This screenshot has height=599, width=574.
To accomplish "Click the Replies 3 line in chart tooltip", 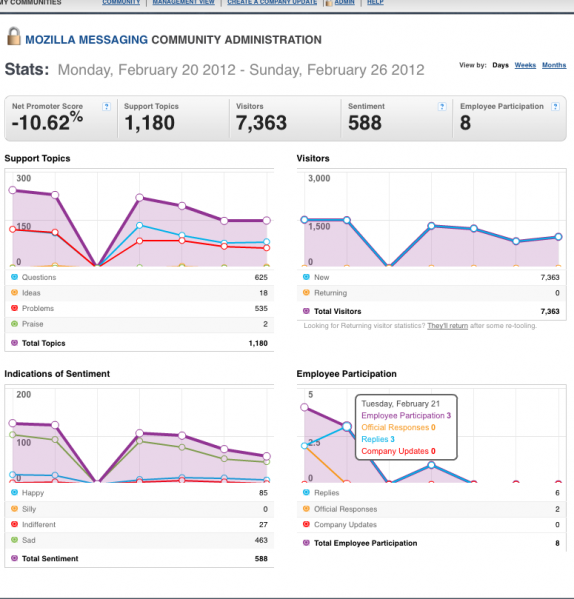I will tap(378, 439).
